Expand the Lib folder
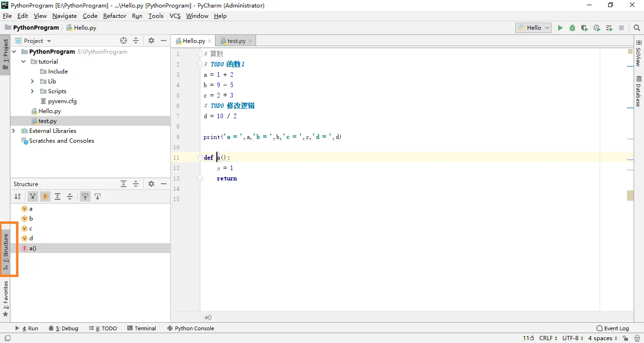The width and height of the screenshot is (644, 343). 33,82
